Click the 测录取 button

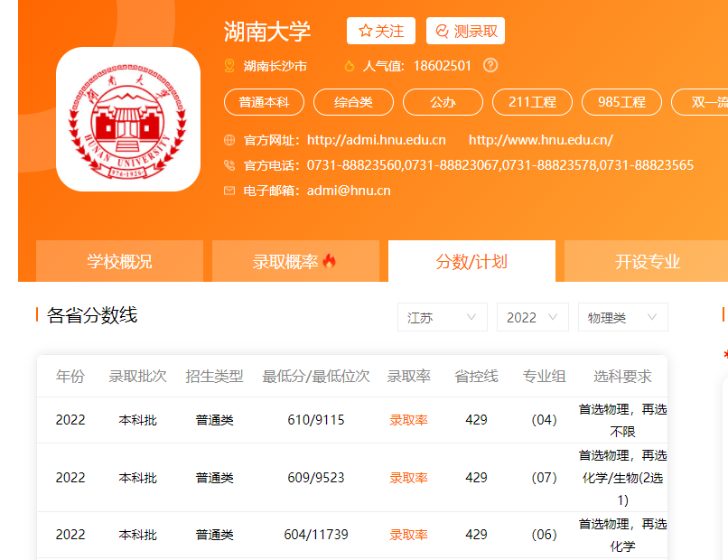465,31
